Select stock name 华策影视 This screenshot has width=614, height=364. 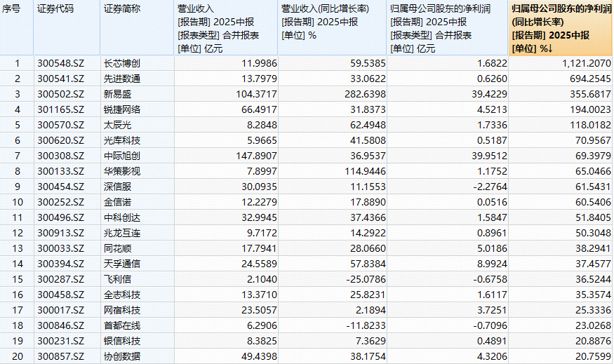[122, 171]
